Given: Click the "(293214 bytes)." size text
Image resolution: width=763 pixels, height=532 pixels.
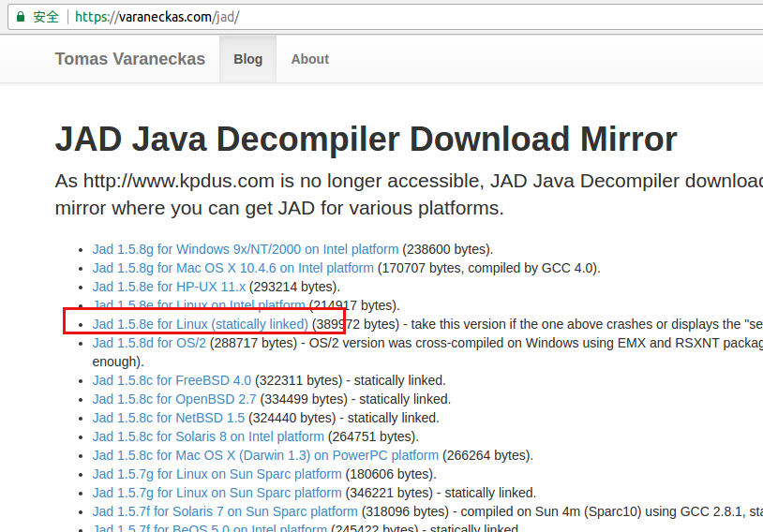Looking at the screenshot, I should click(295, 287).
